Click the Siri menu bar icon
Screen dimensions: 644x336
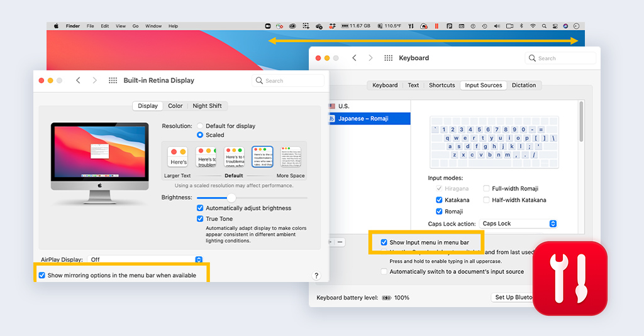pyautogui.click(x=565, y=26)
